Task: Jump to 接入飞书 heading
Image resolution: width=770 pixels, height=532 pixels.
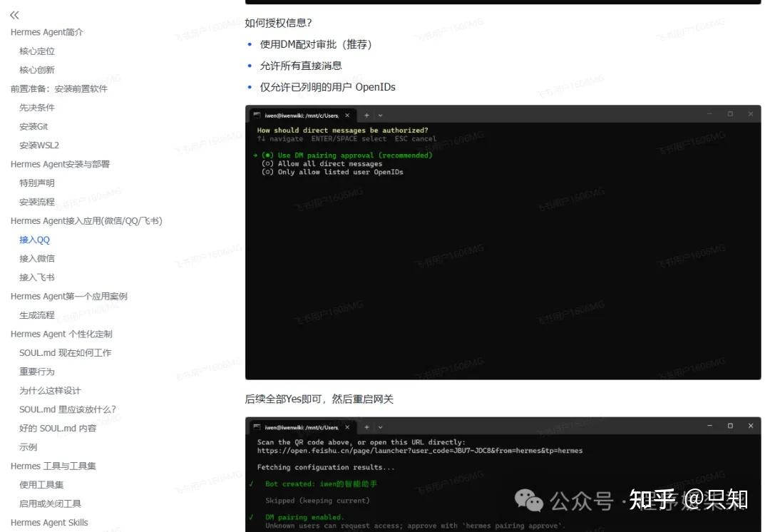Action: click(x=37, y=277)
